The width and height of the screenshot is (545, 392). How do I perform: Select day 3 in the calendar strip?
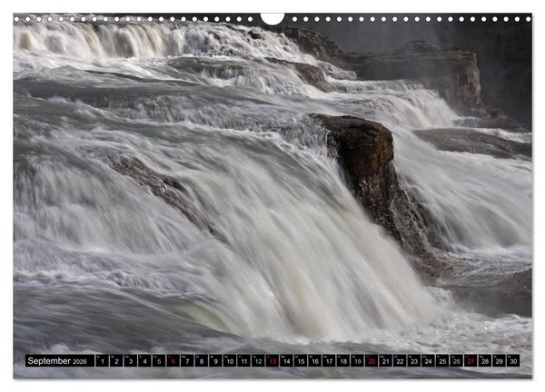(131, 361)
